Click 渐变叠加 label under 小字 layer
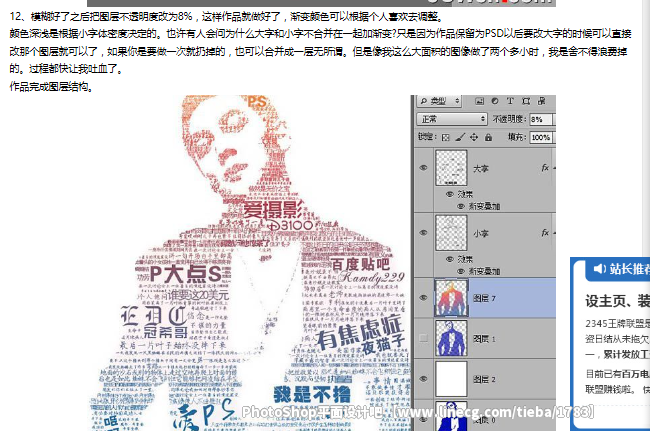Image resolution: width=650 pixels, height=431 pixels. [x=484, y=271]
